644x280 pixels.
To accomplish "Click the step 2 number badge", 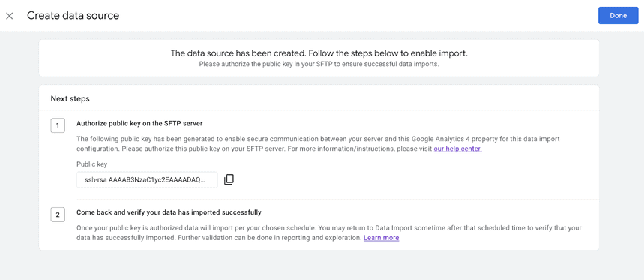I will (58, 215).
